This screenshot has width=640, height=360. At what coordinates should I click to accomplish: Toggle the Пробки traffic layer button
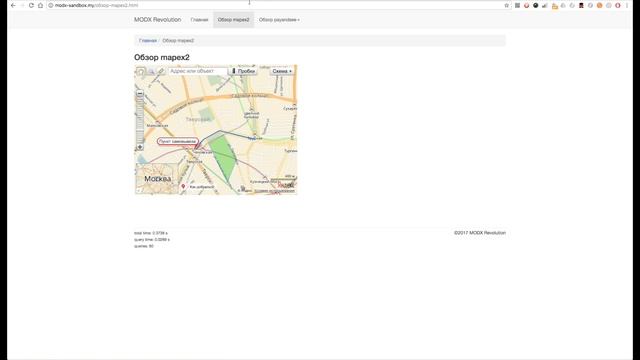(243, 71)
